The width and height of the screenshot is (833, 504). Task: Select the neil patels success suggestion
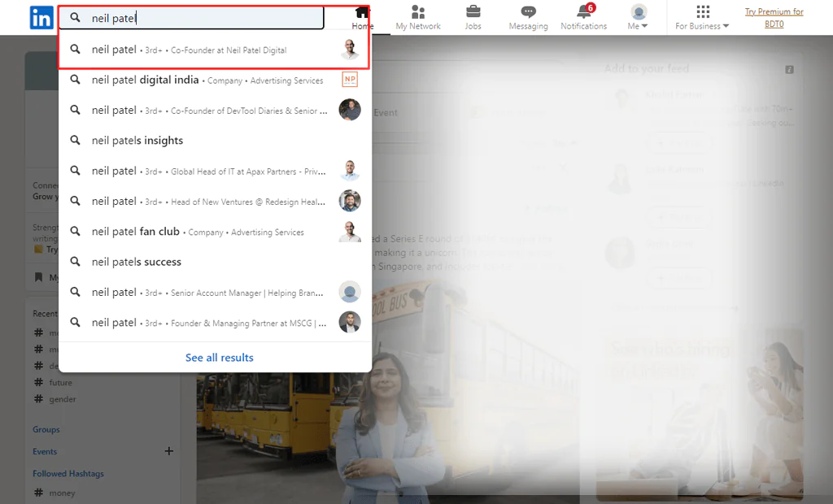click(215, 262)
